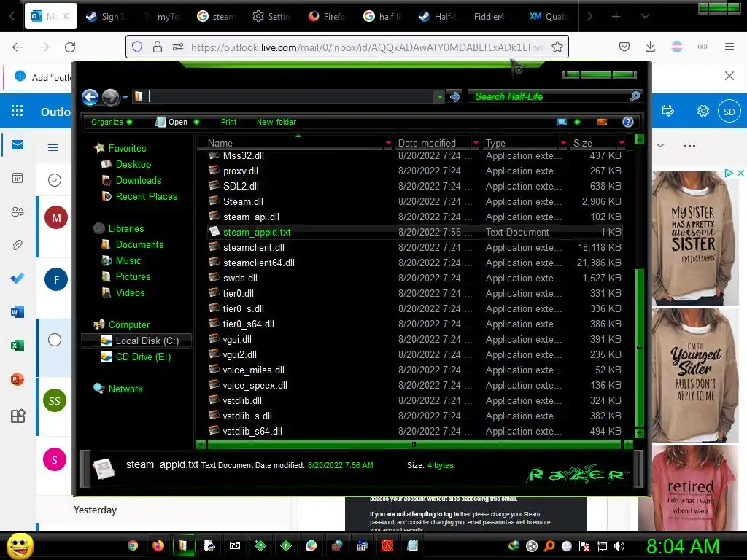The width and height of the screenshot is (747, 560).
Task: Click New folder in Explorer toolbar
Action: [276, 122]
